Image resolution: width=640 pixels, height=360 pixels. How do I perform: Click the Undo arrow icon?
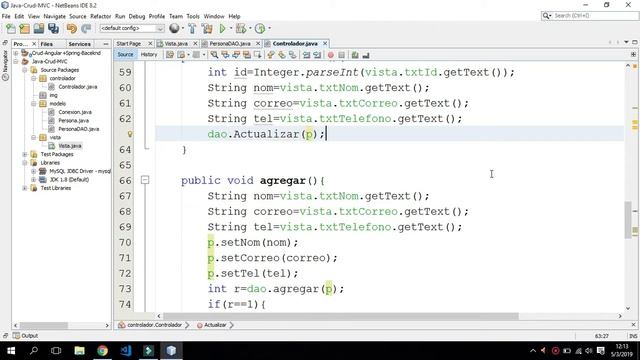(72, 29)
